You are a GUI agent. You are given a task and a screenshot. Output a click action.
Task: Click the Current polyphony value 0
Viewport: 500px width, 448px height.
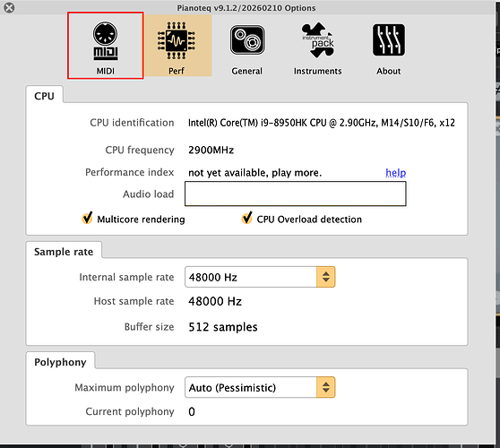coord(192,411)
